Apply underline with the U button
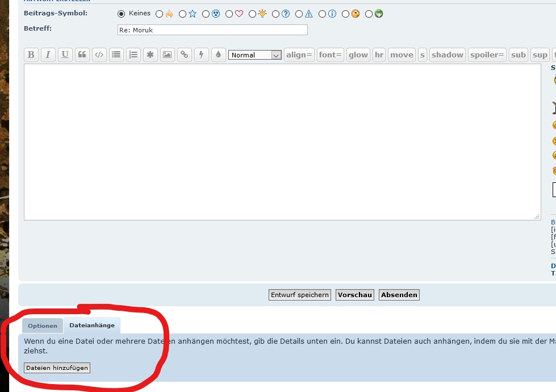The width and height of the screenshot is (556, 392). [x=65, y=55]
